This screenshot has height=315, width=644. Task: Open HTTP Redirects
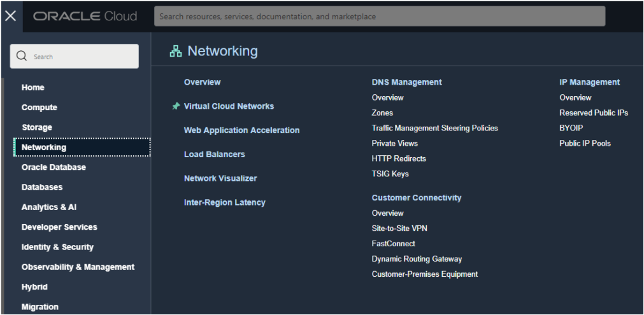[399, 158]
